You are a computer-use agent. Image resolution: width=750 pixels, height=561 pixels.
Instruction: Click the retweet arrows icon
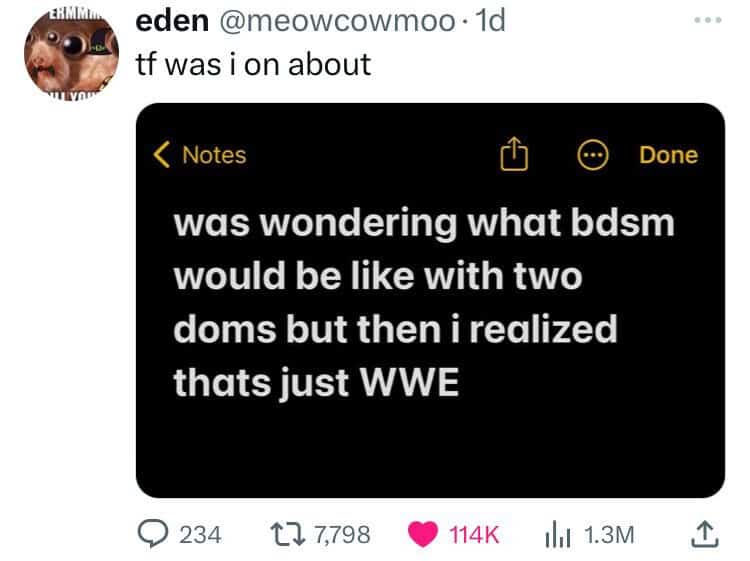point(287,534)
